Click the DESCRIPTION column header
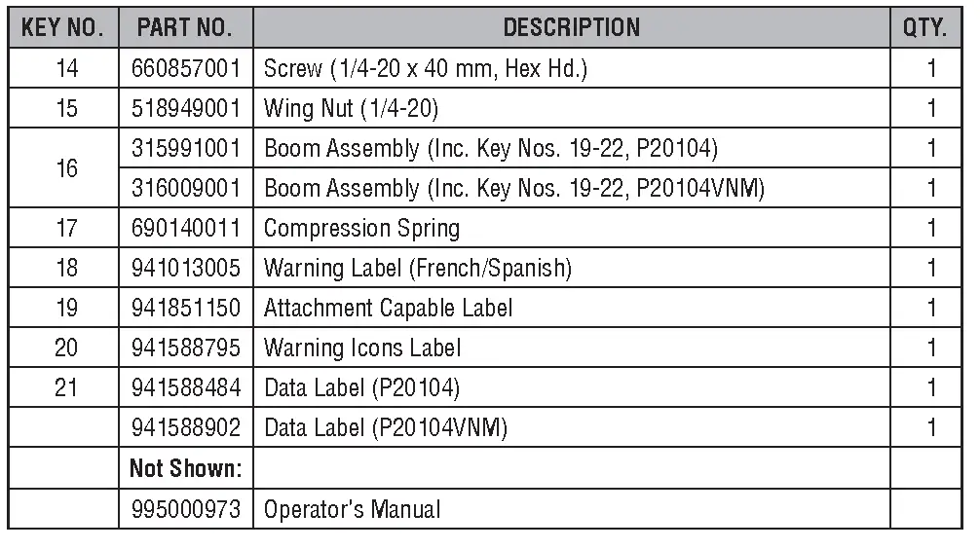Screen dimensions: 980x550 pyautogui.click(x=572, y=27)
